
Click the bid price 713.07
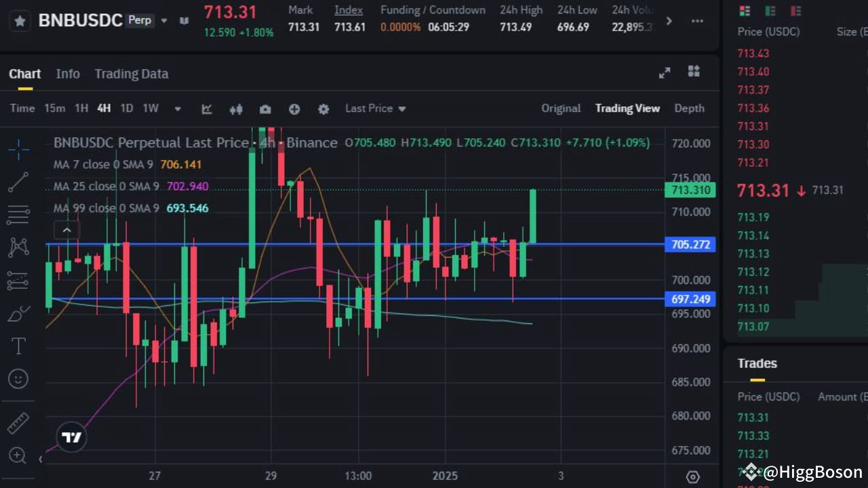[x=753, y=327]
